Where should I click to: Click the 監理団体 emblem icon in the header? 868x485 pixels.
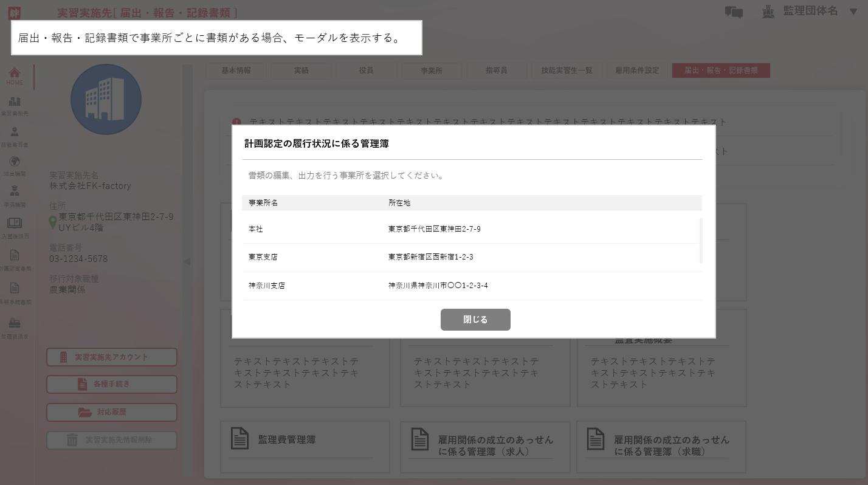(767, 12)
